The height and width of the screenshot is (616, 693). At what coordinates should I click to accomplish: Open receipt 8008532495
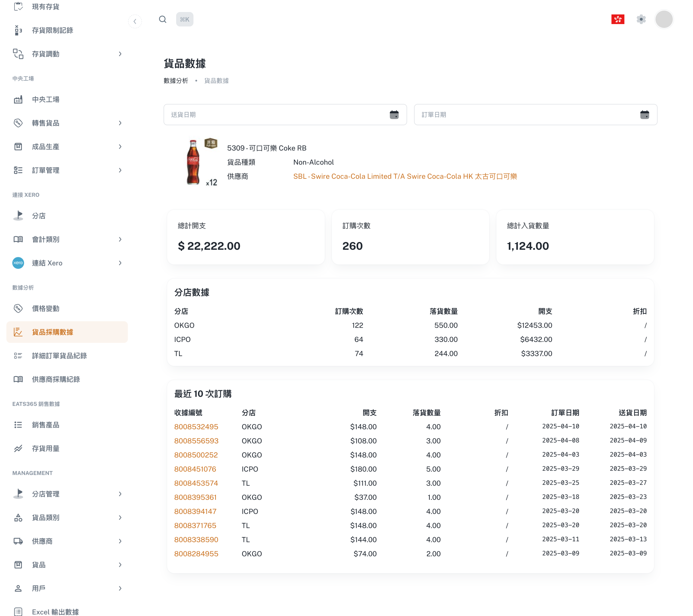tap(196, 427)
